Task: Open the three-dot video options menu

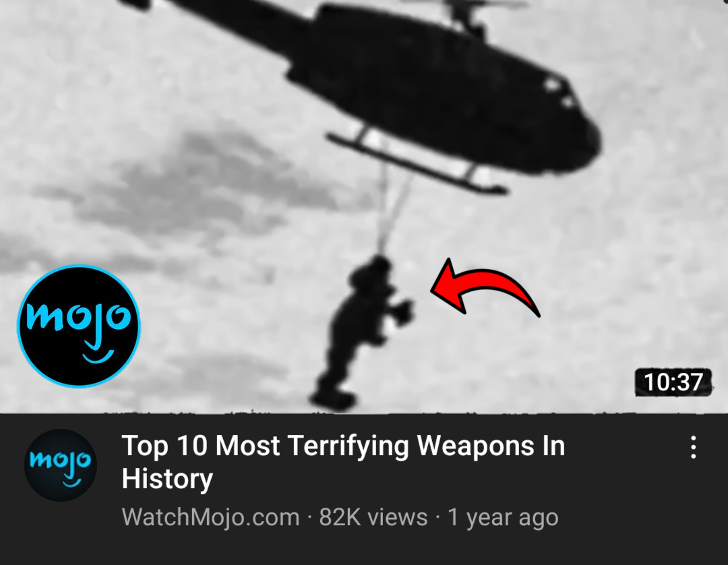Action: [693, 447]
